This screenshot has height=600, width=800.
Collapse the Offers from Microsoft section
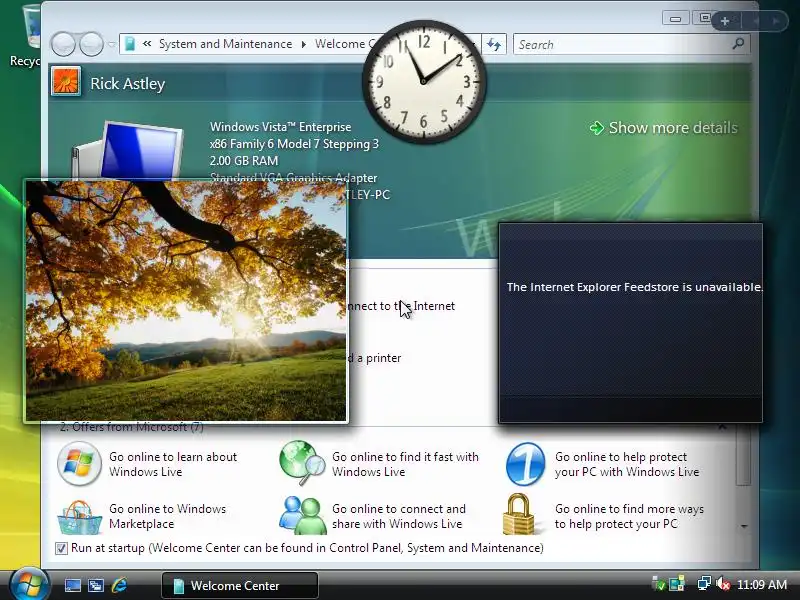point(722,427)
